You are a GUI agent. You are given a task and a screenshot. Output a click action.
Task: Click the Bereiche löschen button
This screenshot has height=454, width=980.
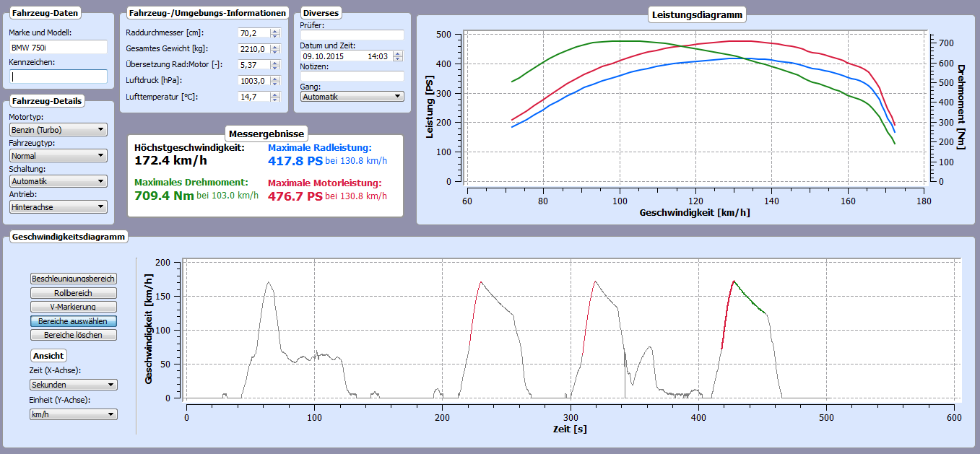tap(73, 335)
